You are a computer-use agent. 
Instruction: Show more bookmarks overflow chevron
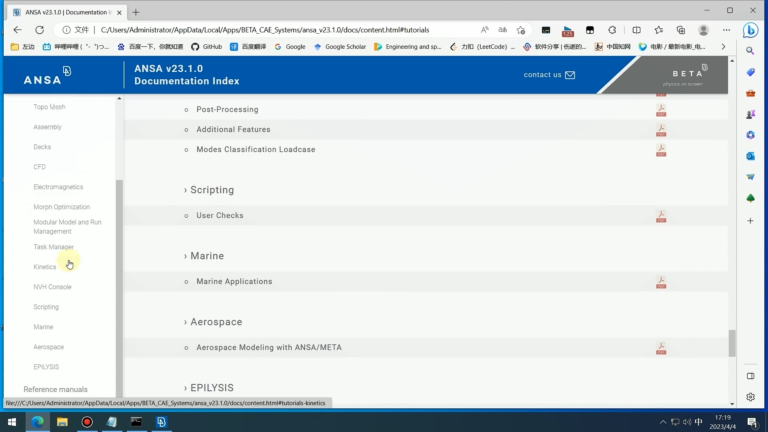click(x=723, y=47)
